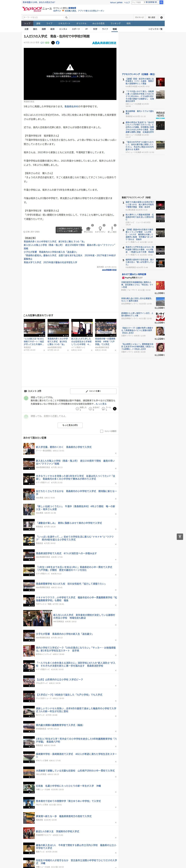Viewport: 186px width, 868px height.
Task: Open comment count icon below article title
Action: (43, 43)
